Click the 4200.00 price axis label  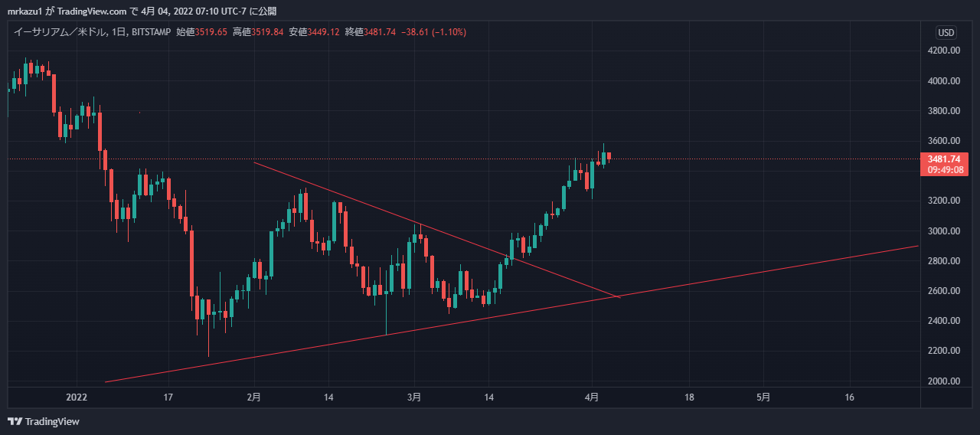[943, 51]
